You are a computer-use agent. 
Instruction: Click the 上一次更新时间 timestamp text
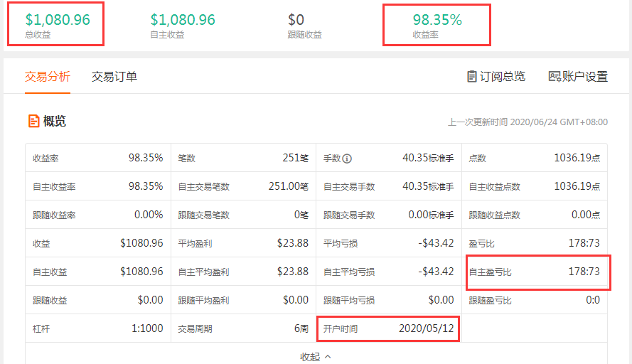click(x=527, y=122)
